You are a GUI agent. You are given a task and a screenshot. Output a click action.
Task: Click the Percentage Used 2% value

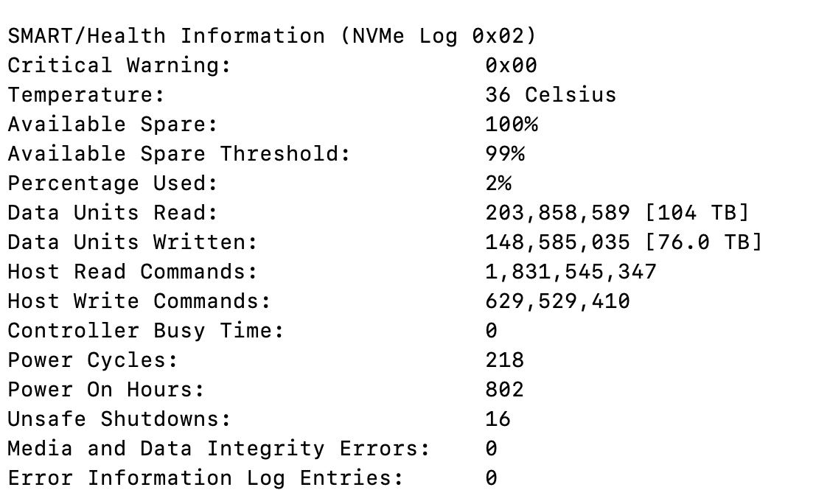pyautogui.click(x=498, y=183)
